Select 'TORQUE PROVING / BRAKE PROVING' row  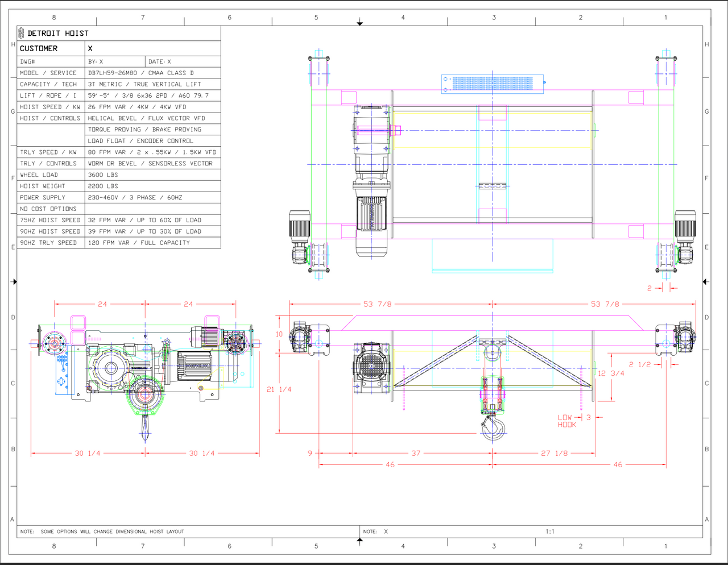(144, 130)
